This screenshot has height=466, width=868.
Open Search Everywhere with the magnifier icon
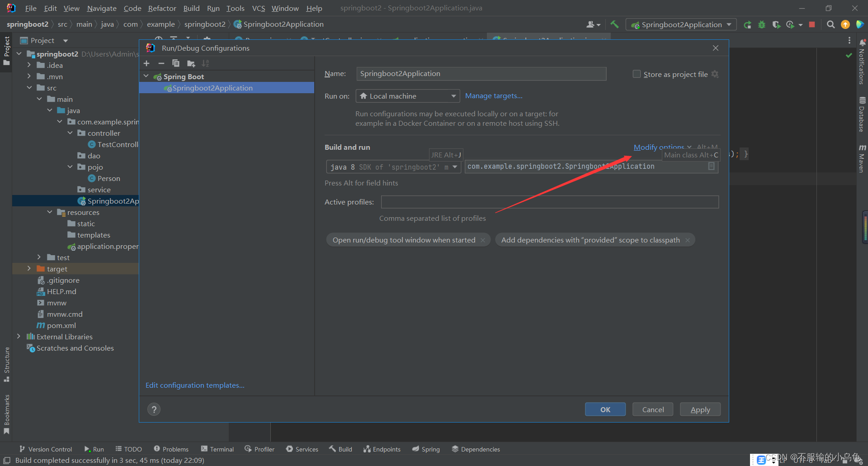[830, 24]
